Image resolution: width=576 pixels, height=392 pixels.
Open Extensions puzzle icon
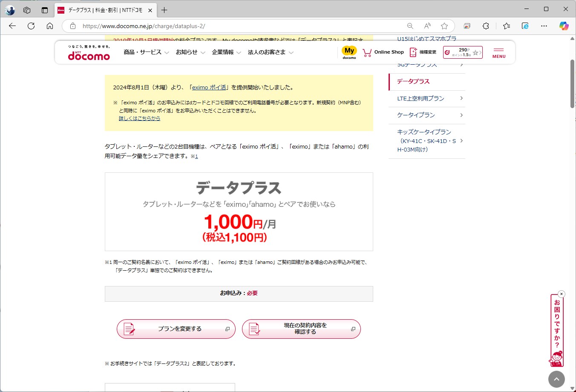point(486,26)
